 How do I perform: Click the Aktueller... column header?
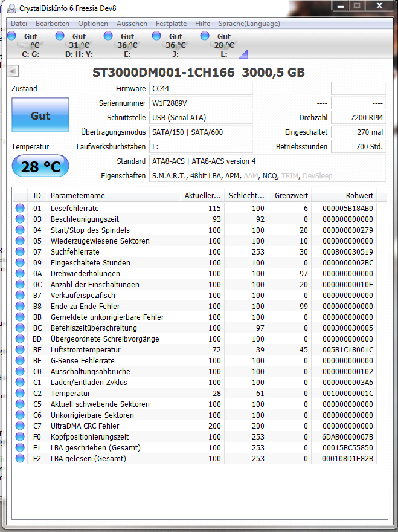click(202, 196)
